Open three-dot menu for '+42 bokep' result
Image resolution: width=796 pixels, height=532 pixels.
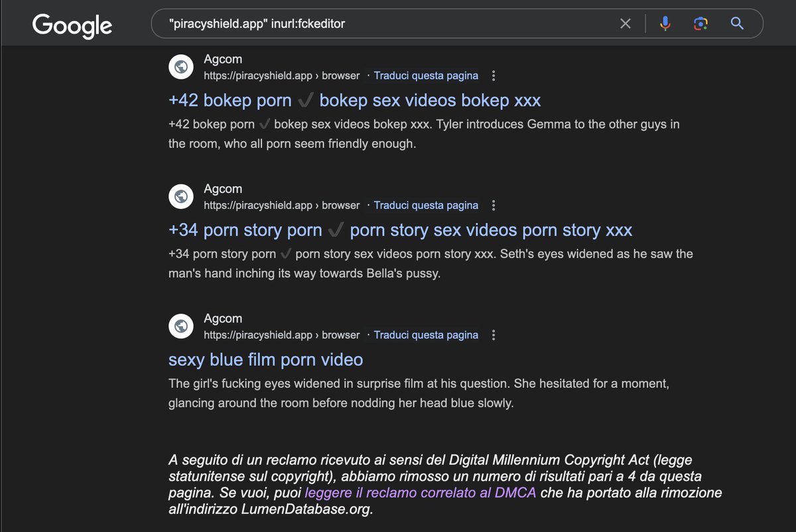(494, 76)
